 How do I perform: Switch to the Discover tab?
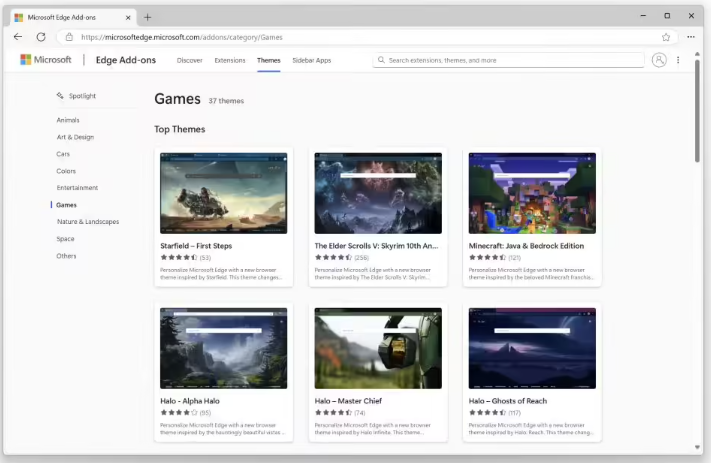coord(189,60)
